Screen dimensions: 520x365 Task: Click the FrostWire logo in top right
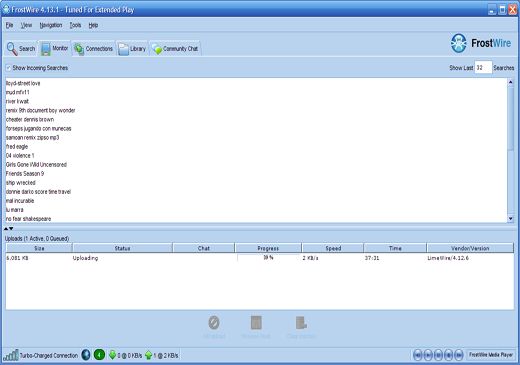481,43
